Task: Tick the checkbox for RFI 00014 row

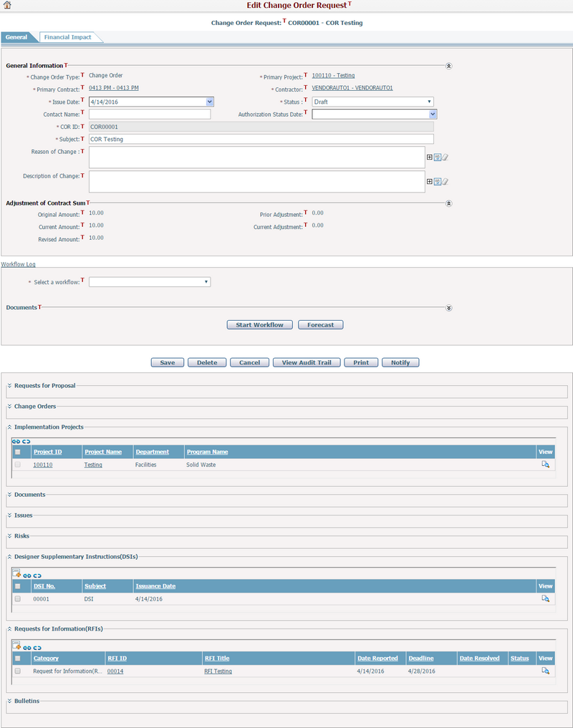Action: coord(18,671)
